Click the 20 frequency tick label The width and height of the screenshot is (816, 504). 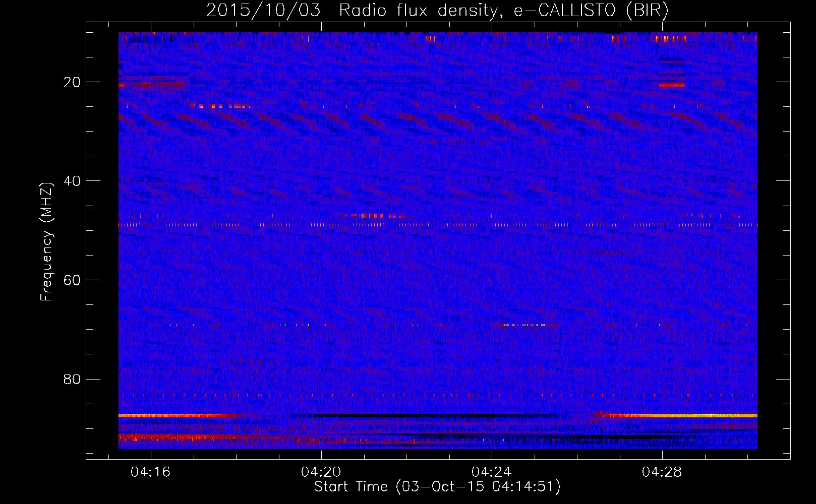click(x=72, y=82)
